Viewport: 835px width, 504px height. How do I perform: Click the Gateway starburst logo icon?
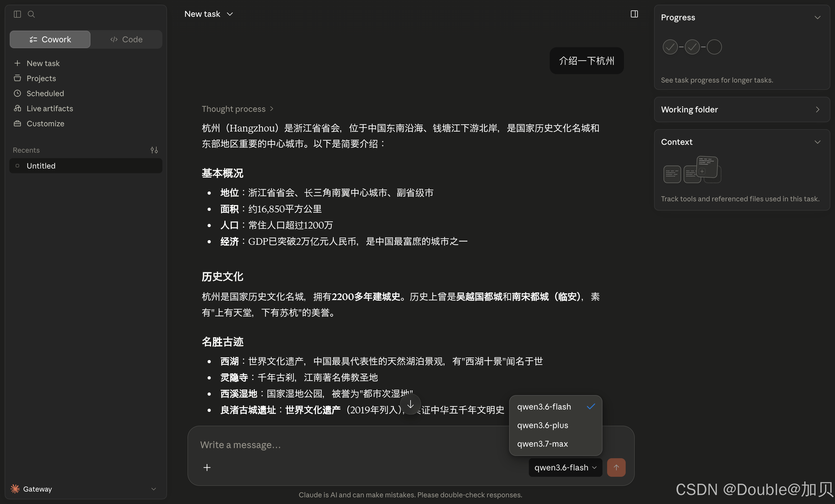tap(15, 489)
